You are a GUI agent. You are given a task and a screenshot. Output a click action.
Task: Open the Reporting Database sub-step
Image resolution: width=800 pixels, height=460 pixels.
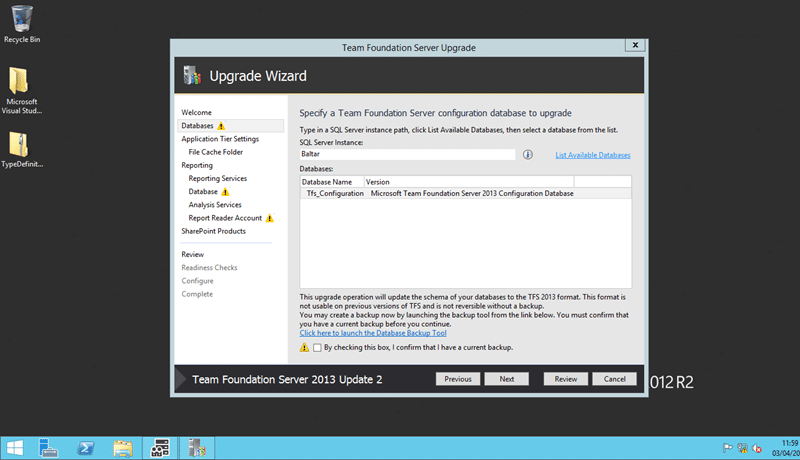[203, 192]
